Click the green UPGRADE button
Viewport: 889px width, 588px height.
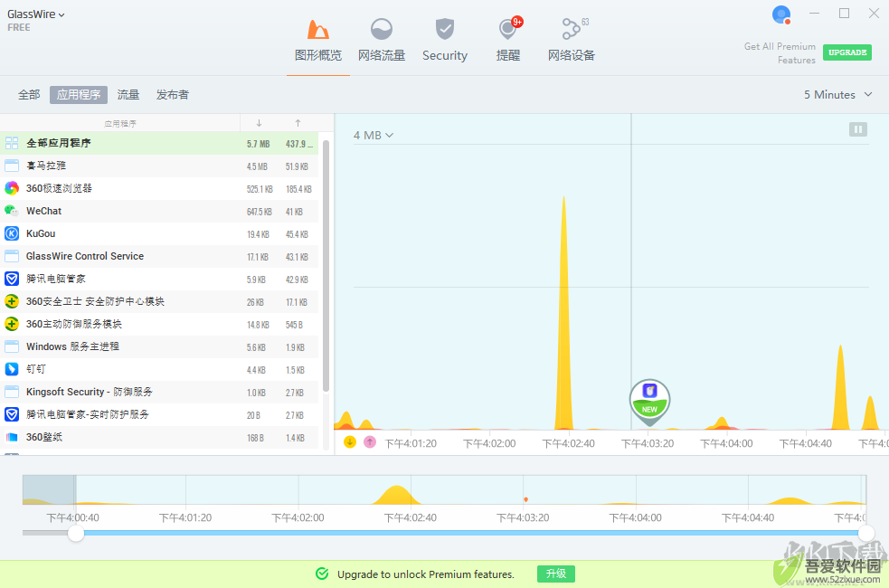[x=847, y=52]
